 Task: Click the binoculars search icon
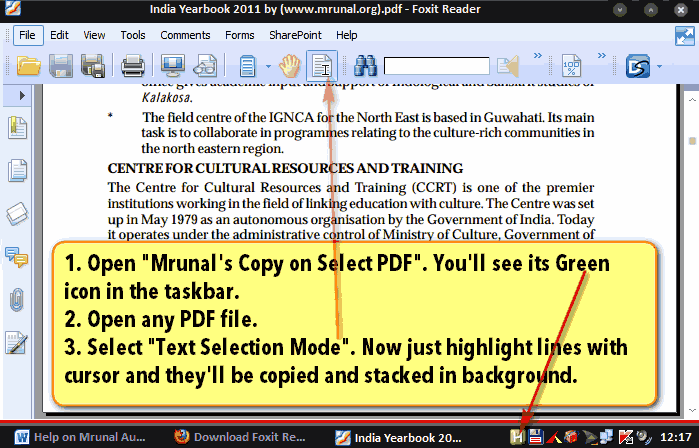(366, 66)
